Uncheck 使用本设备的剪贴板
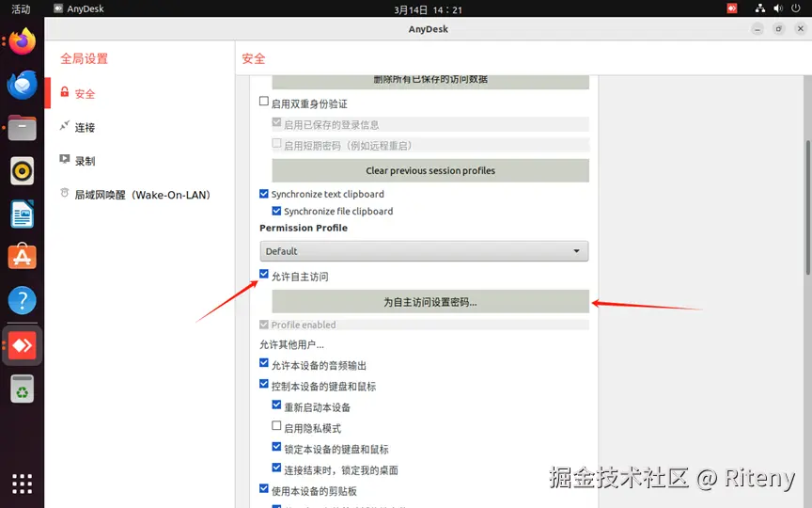 click(x=264, y=488)
